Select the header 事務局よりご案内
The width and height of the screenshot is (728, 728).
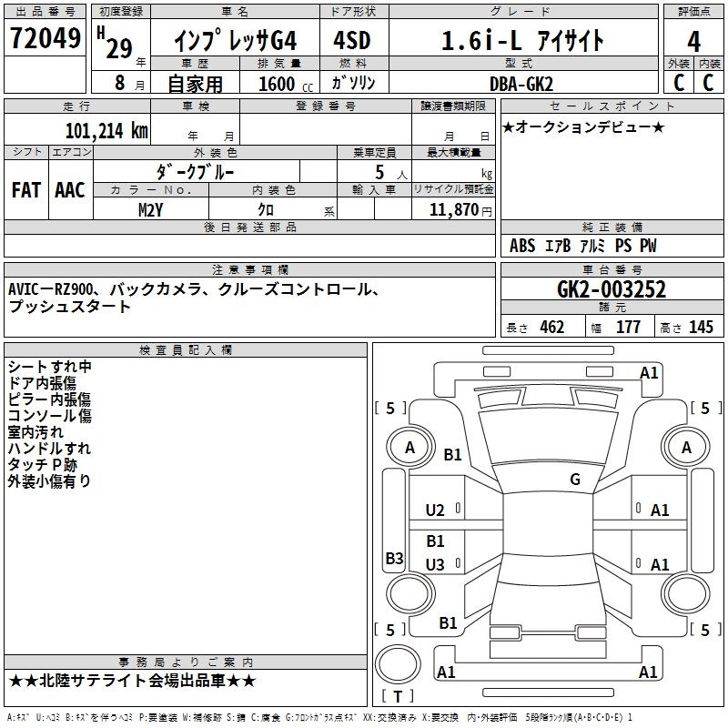(x=186, y=662)
